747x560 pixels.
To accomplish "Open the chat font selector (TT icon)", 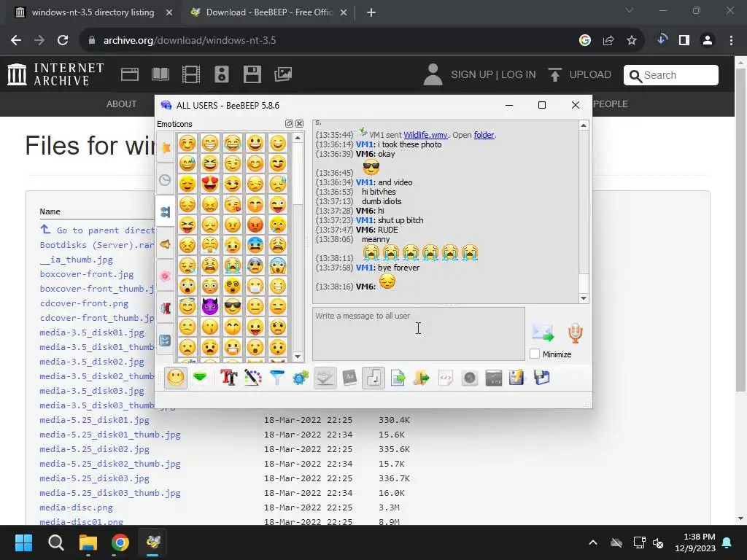I will pyautogui.click(x=228, y=378).
